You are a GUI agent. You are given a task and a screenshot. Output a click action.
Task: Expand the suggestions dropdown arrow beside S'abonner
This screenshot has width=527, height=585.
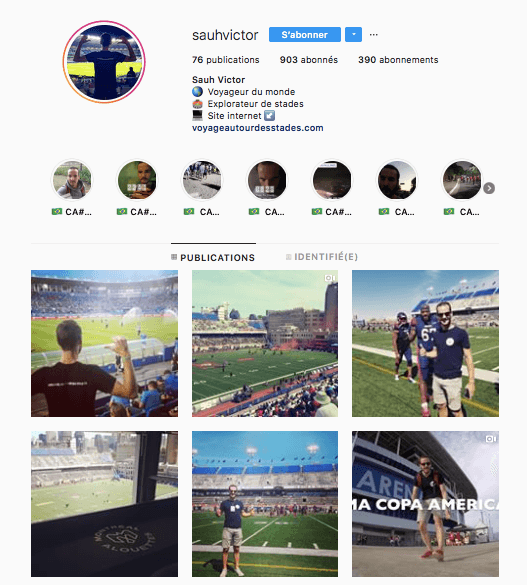tap(353, 35)
